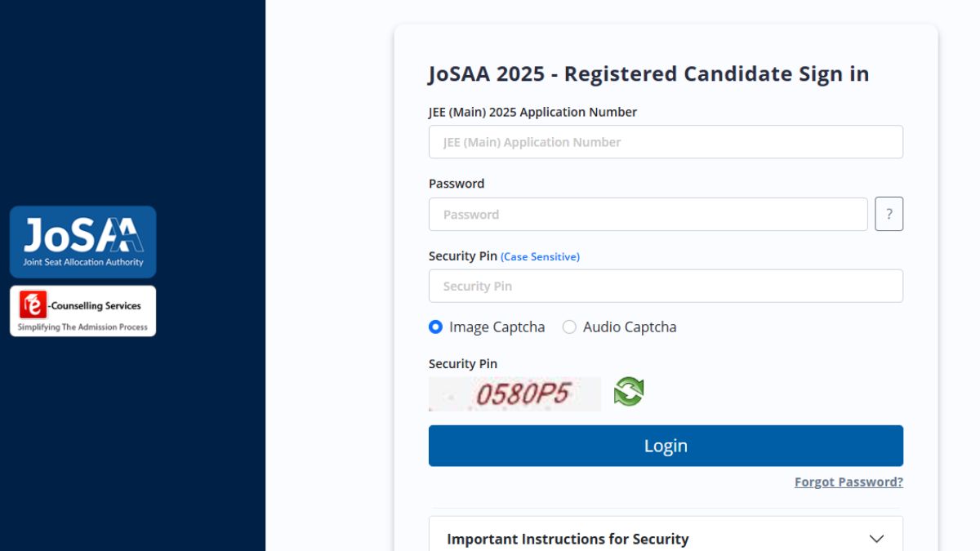980x551 pixels.
Task: Click the 0580P5 captcha image
Action: (514, 394)
